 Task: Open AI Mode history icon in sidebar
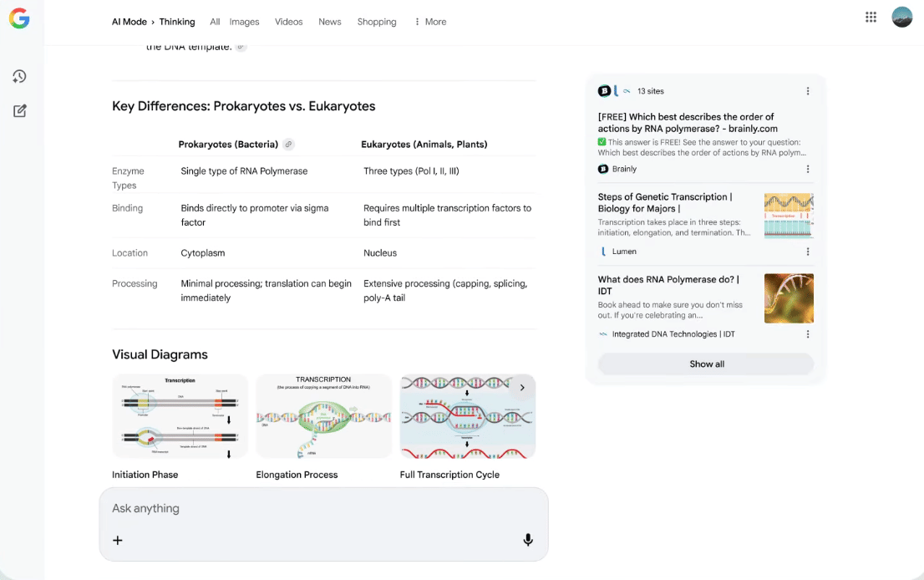click(19, 77)
